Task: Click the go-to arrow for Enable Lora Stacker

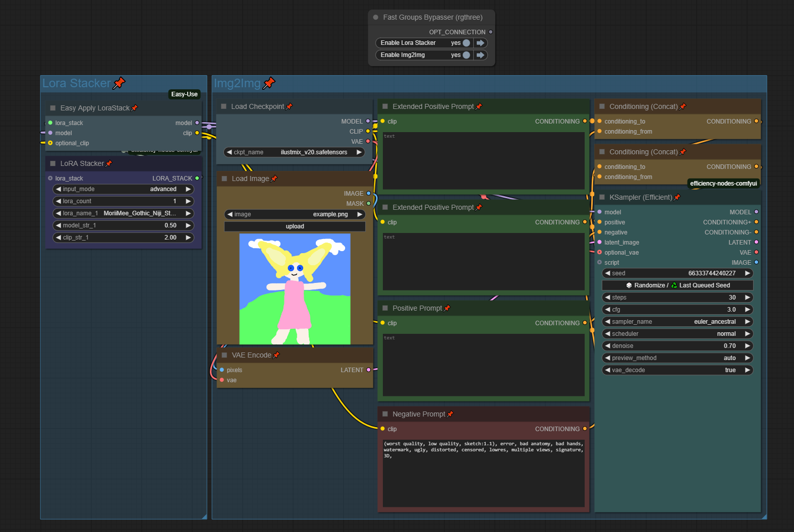Action: tap(480, 43)
